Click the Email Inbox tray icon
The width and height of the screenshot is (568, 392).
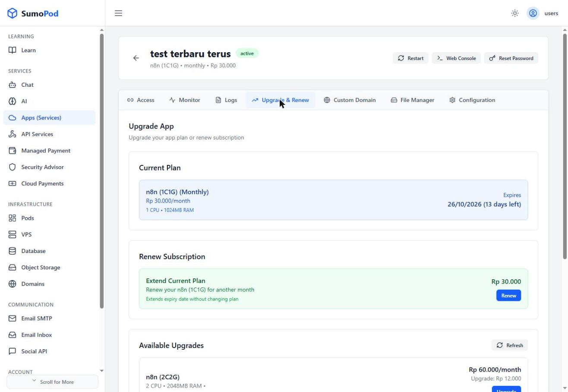pos(12,335)
